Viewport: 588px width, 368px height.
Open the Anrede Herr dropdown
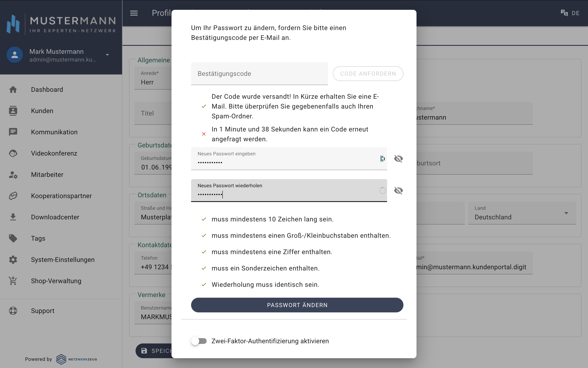153,78
